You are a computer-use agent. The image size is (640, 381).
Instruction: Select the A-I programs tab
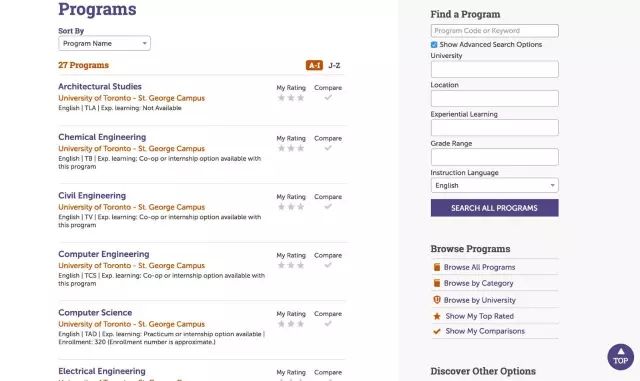tap(314, 65)
